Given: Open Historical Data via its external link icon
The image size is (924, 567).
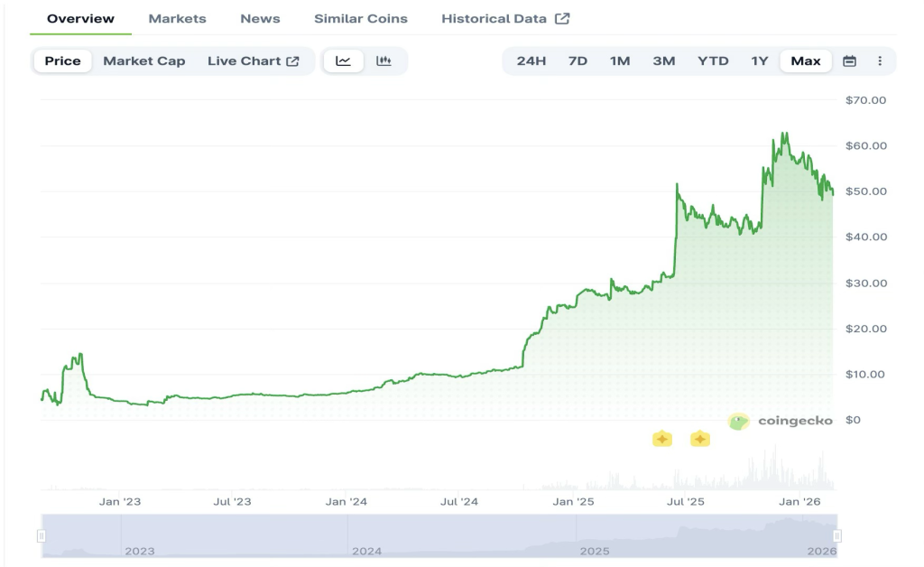Looking at the screenshot, I should (562, 17).
